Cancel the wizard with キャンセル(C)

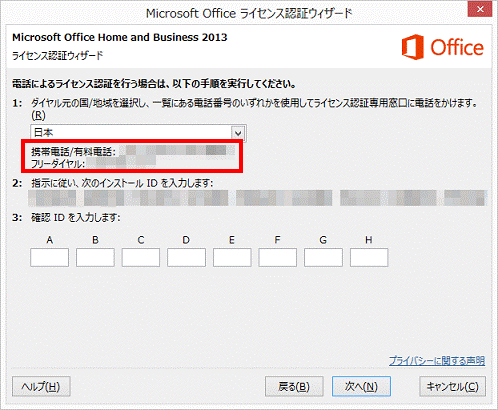pos(452,386)
